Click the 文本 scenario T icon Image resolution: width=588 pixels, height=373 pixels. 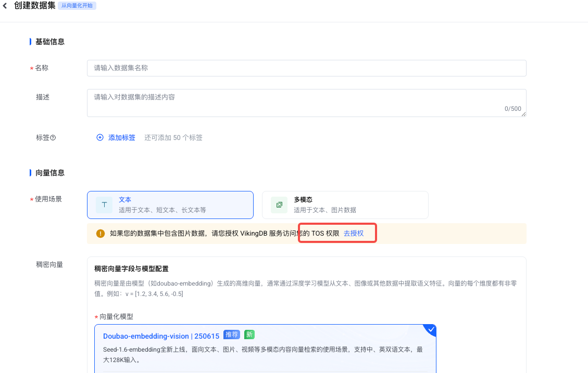coord(104,205)
